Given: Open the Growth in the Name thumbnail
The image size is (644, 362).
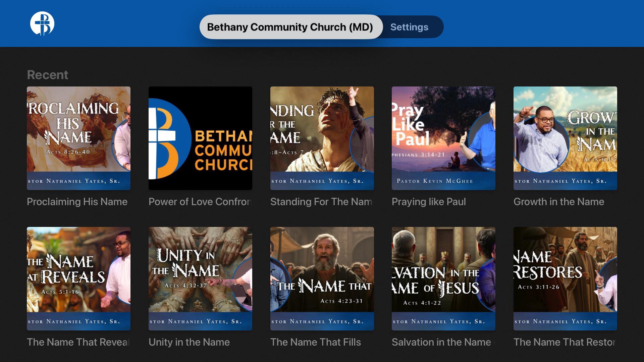Looking at the screenshot, I should point(565,138).
